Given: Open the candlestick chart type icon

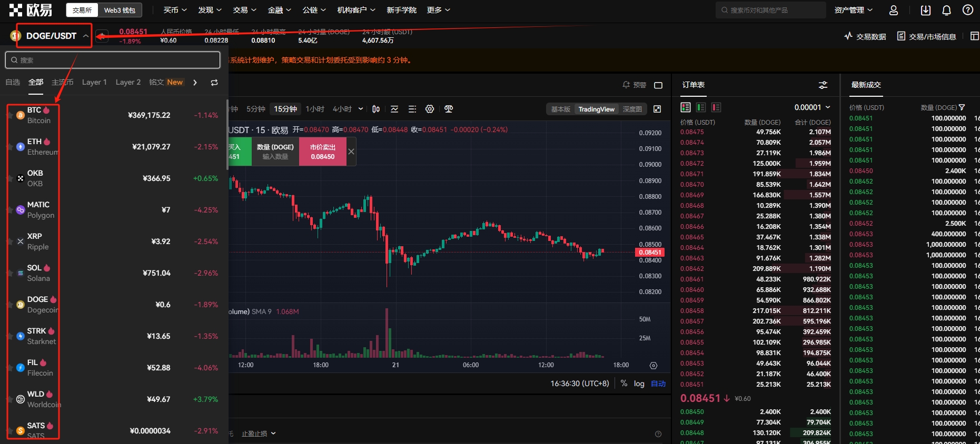Looking at the screenshot, I should 376,109.
